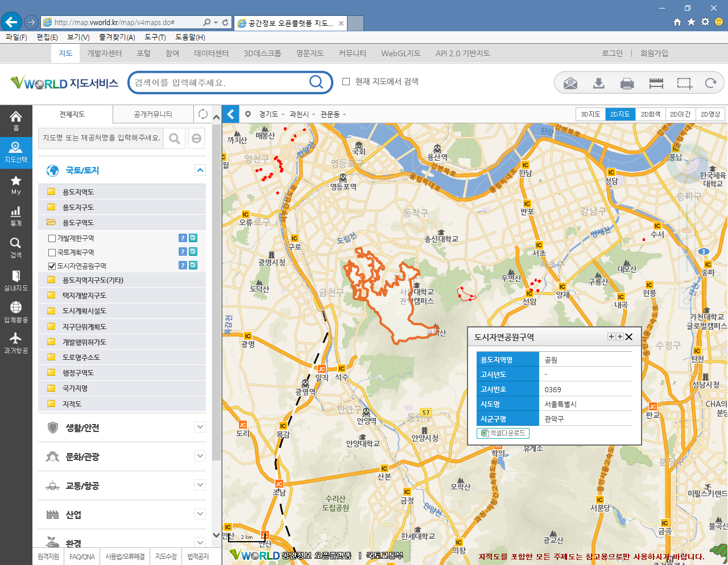Select the area selection rectangle tool

pyautogui.click(x=685, y=84)
